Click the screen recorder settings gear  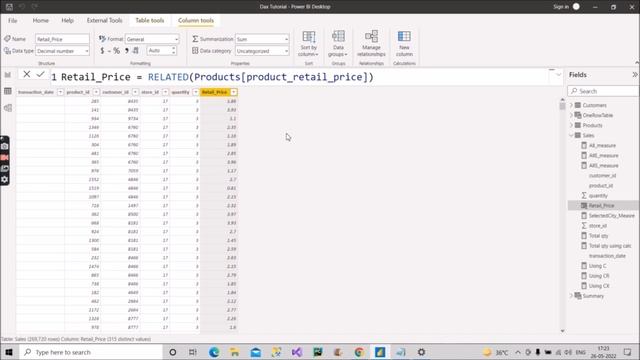(x=4, y=179)
